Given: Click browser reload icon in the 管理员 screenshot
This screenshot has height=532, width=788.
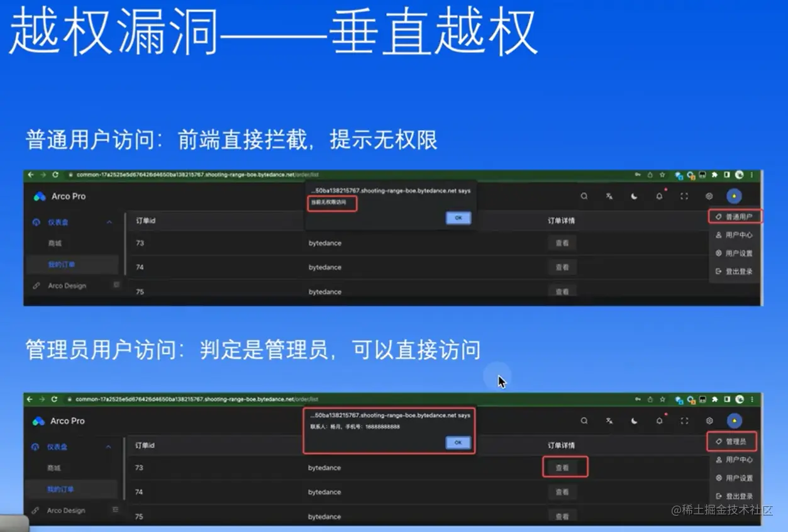Looking at the screenshot, I should tap(55, 399).
